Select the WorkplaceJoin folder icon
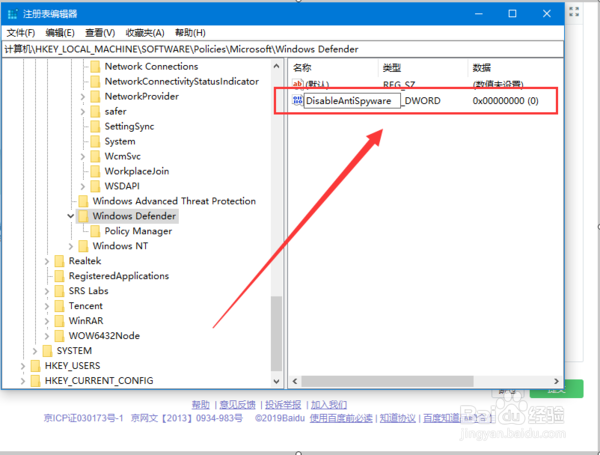The height and width of the screenshot is (455, 600). [x=95, y=171]
